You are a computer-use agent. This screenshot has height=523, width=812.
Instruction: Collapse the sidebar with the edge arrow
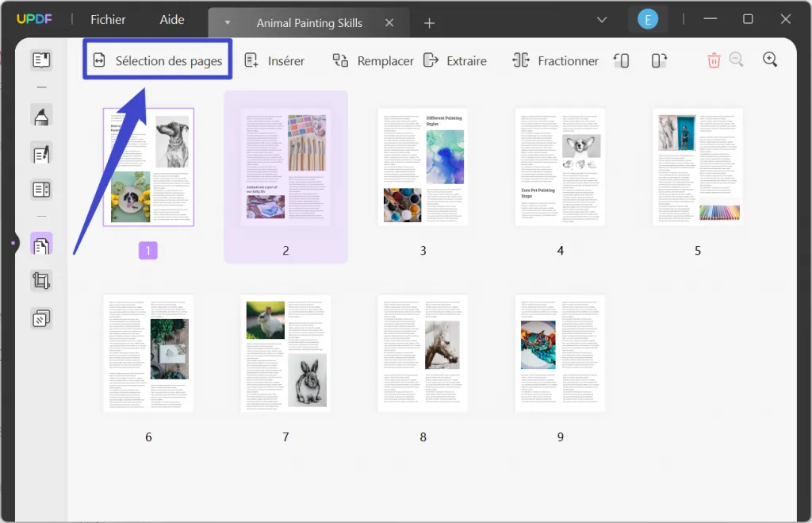tap(14, 244)
